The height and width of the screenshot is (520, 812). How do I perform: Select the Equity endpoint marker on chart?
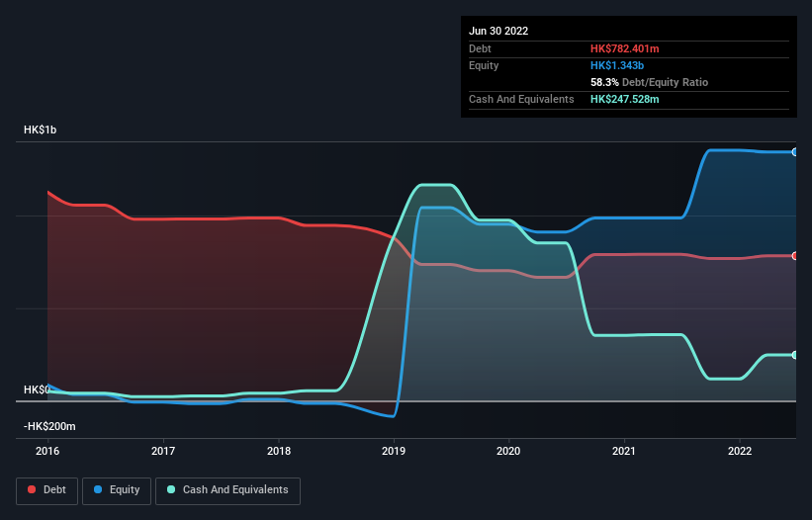(794, 152)
